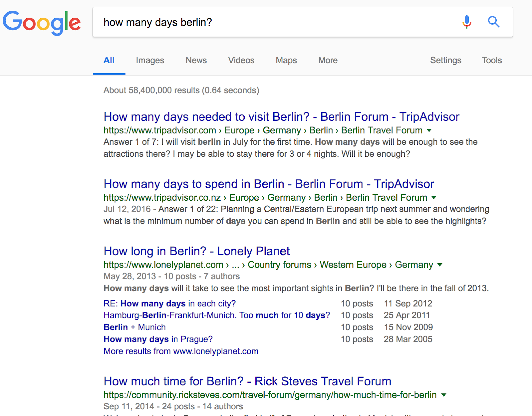Click '10 posts' beside 'Berlin + Munich'
This screenshot has width=532, height=416.
[357, 327]
